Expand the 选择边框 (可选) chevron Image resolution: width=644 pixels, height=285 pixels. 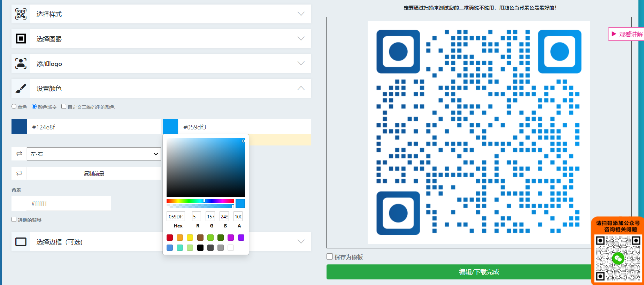click(x=301, y=242)
